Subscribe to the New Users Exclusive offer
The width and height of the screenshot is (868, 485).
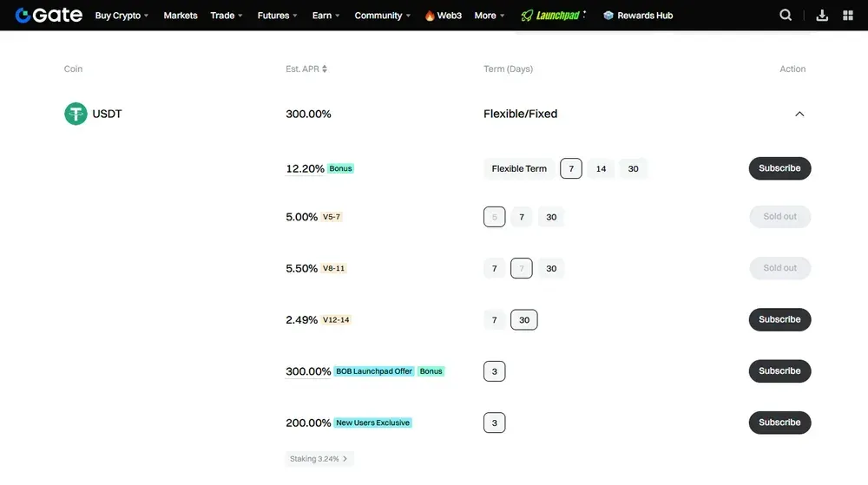[779, 423]
